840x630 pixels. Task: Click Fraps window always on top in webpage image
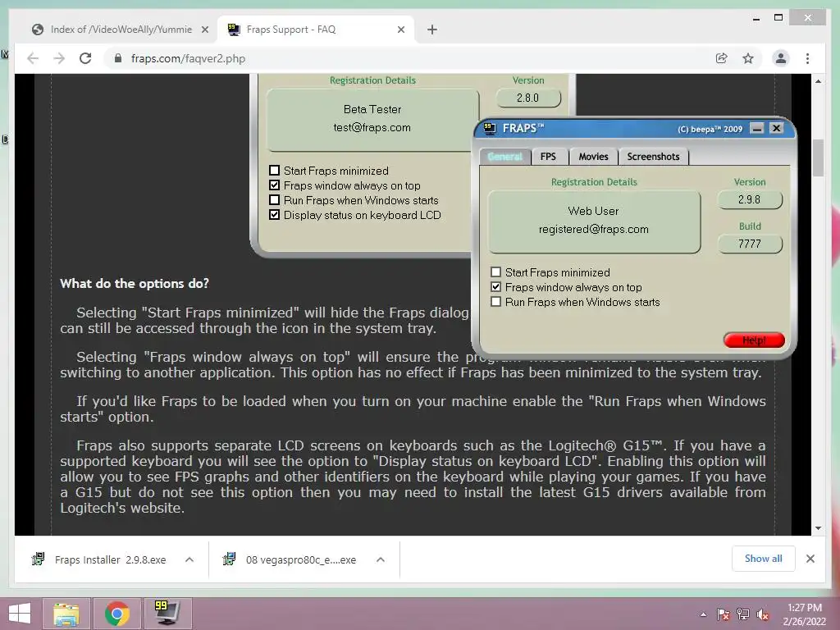point(274,185)
